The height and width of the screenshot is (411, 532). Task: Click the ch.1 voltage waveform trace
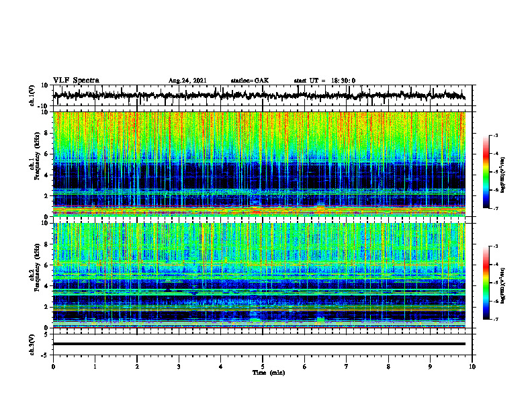coord(259,95)
